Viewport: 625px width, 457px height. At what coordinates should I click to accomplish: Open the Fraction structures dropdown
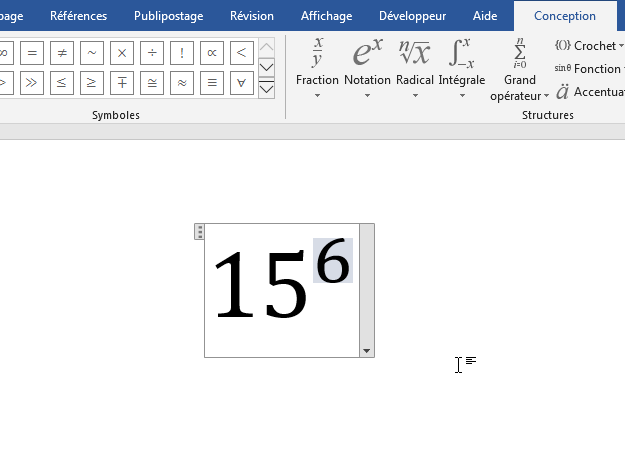[317, 68]
